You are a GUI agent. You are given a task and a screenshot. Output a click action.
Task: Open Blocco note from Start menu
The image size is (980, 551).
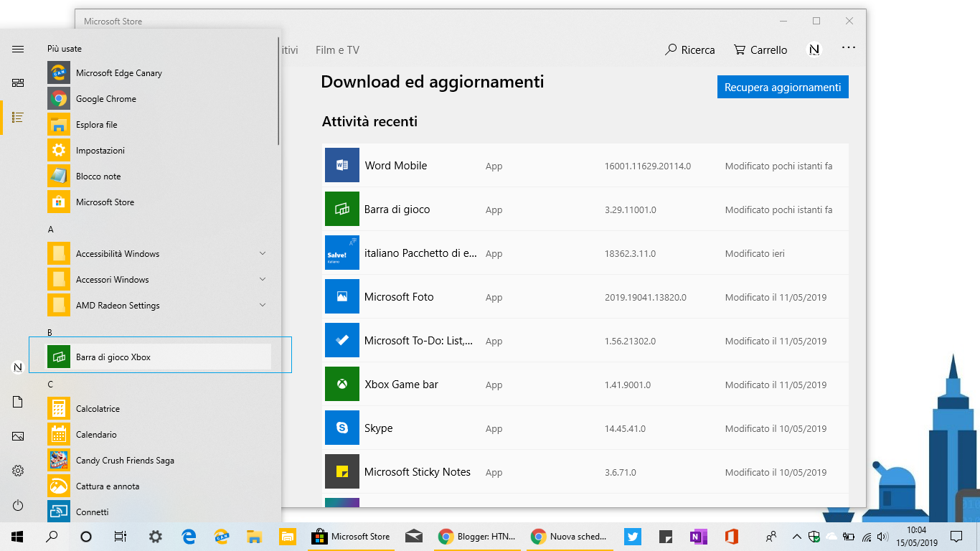click(x=159, y=176)
